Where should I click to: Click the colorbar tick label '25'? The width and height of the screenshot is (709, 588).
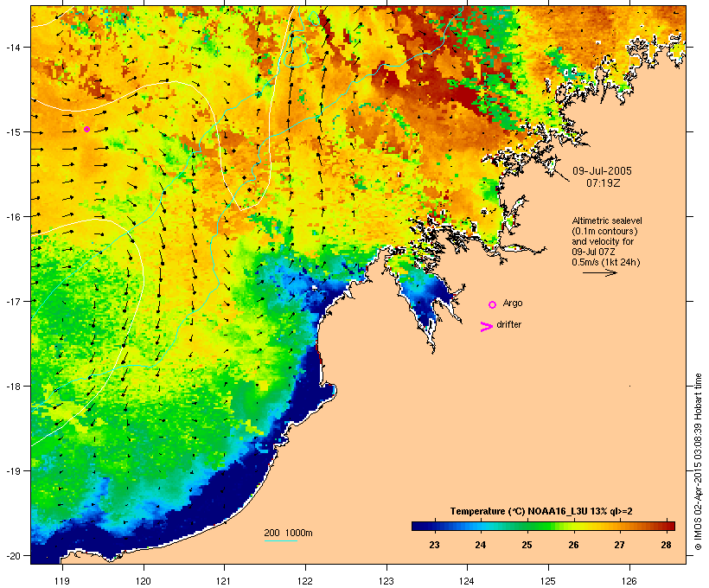point(527,545)
